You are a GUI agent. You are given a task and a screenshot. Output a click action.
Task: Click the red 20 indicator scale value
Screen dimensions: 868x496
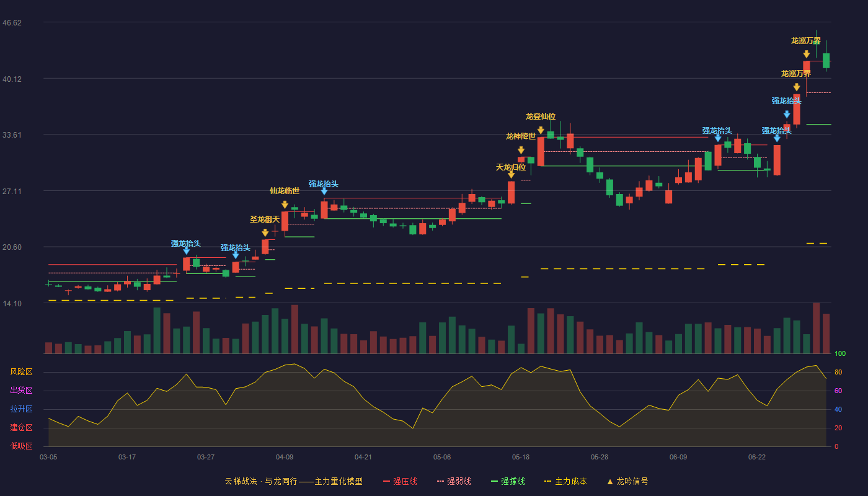(x=838, y=428)
